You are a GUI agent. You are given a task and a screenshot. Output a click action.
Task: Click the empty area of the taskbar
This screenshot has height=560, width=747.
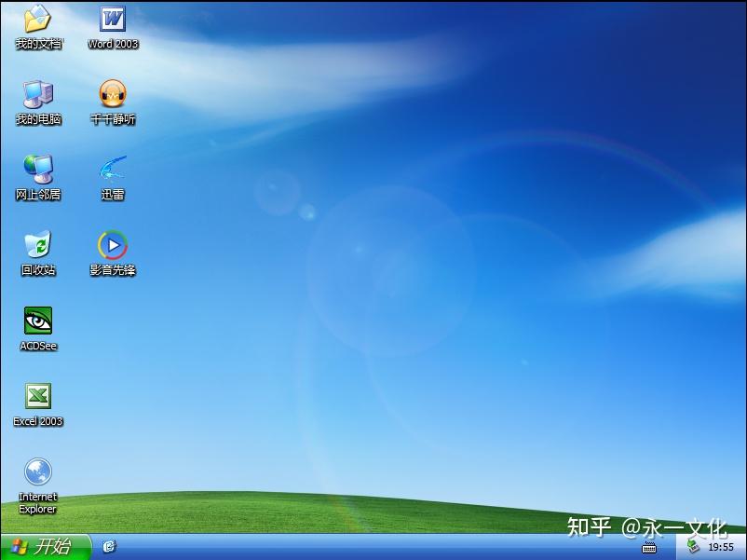click(373, 548)
